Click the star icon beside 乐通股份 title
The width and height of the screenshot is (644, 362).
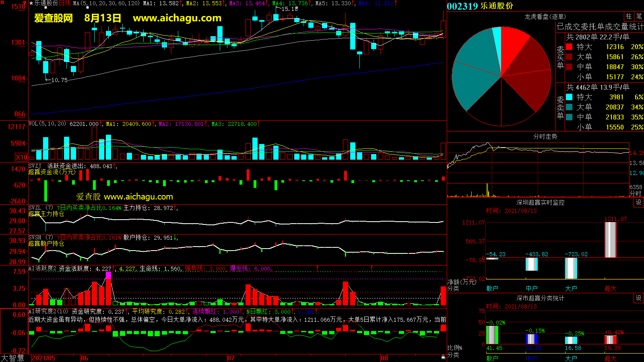(31, 3)
